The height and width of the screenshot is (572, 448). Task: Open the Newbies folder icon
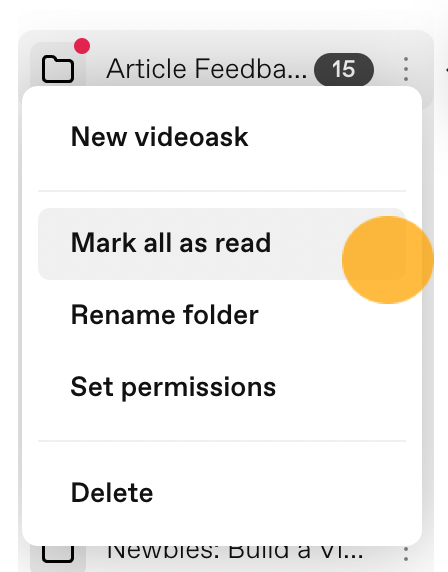point(58,554)
